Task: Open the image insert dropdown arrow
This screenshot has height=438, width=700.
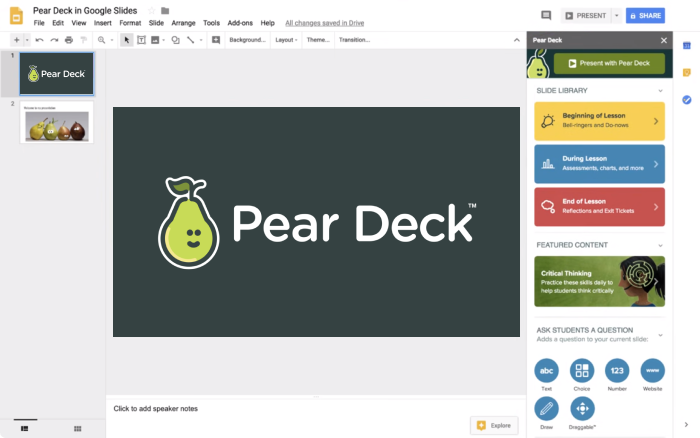Action: click(x=164, y=40)
